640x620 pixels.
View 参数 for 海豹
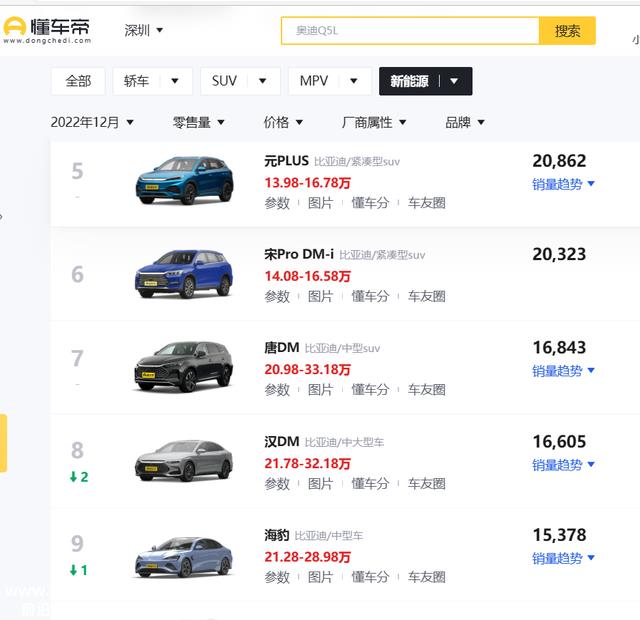coord(277,577)
